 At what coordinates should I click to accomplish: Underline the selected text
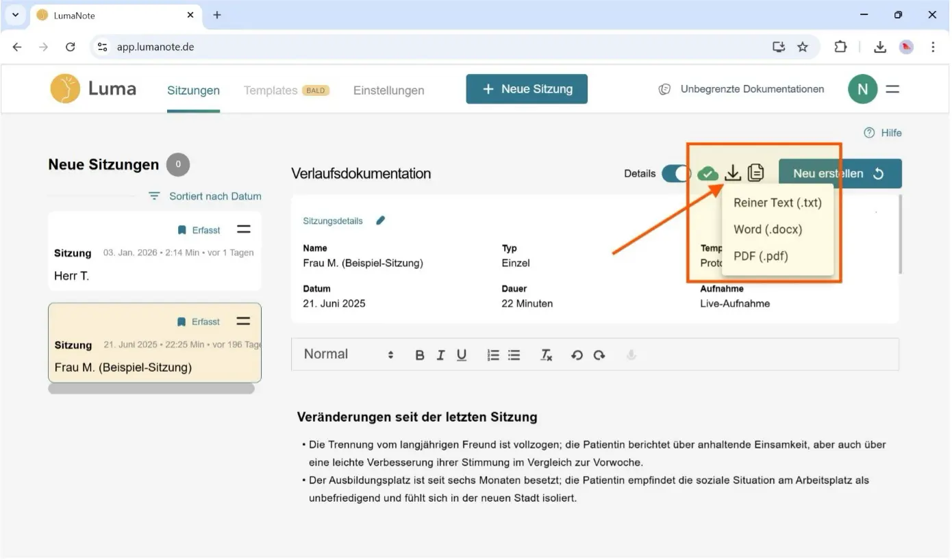tap(462, 355)
